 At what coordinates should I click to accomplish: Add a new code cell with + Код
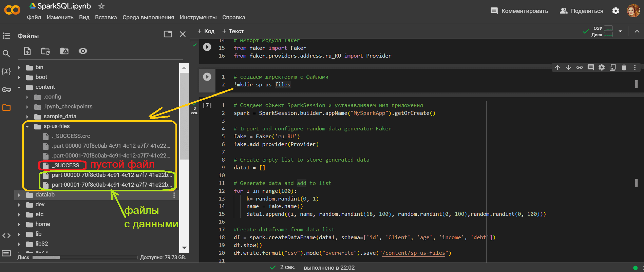[206, 31]
